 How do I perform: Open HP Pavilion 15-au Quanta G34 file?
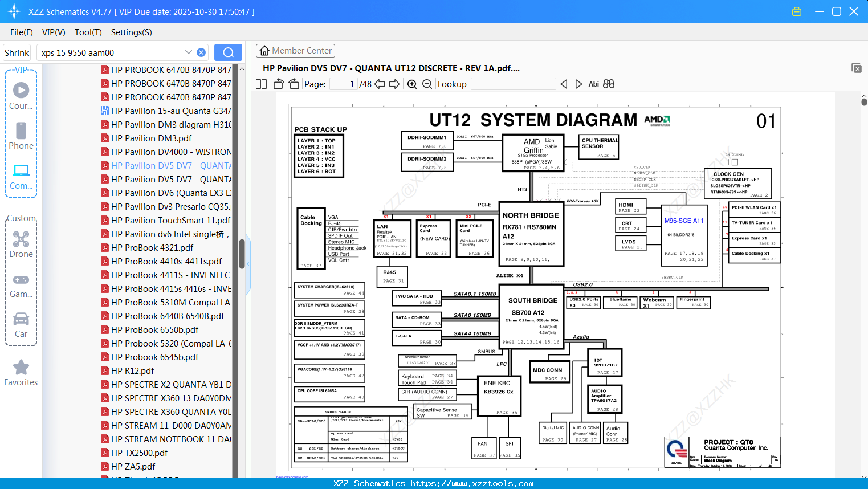(166, 111)
